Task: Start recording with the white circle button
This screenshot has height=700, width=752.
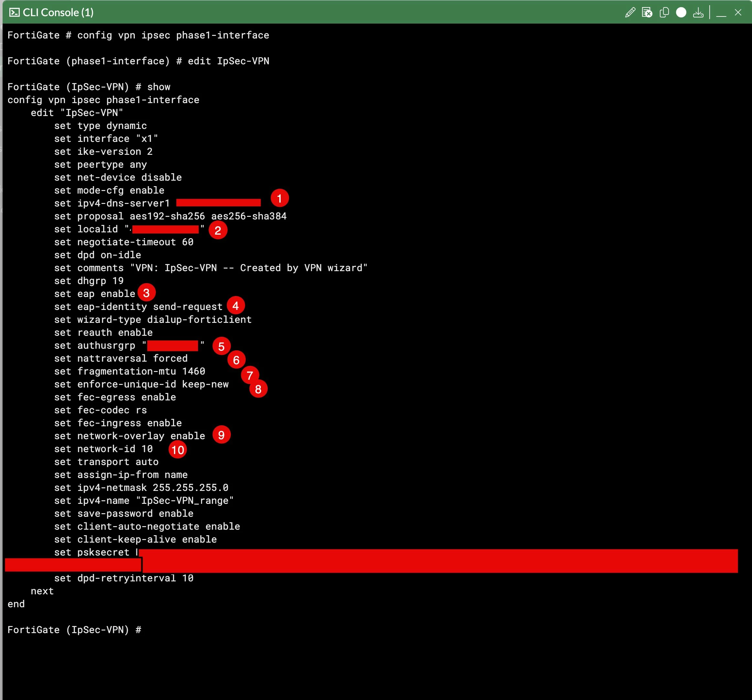Action: (681, 13)
